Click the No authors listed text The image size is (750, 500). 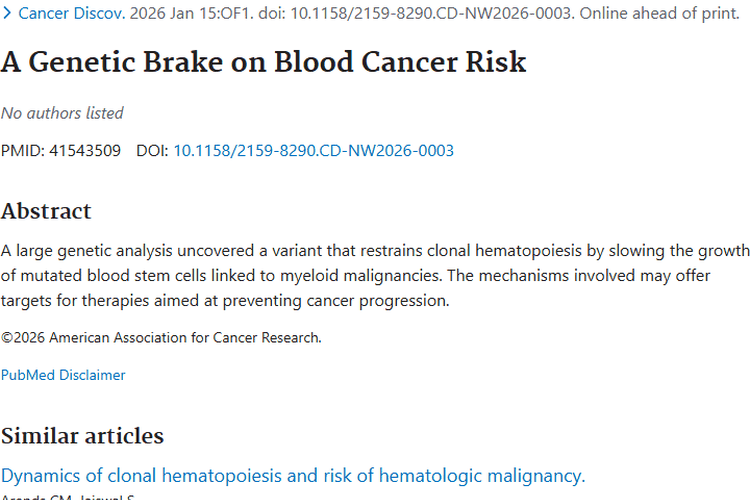62,113
